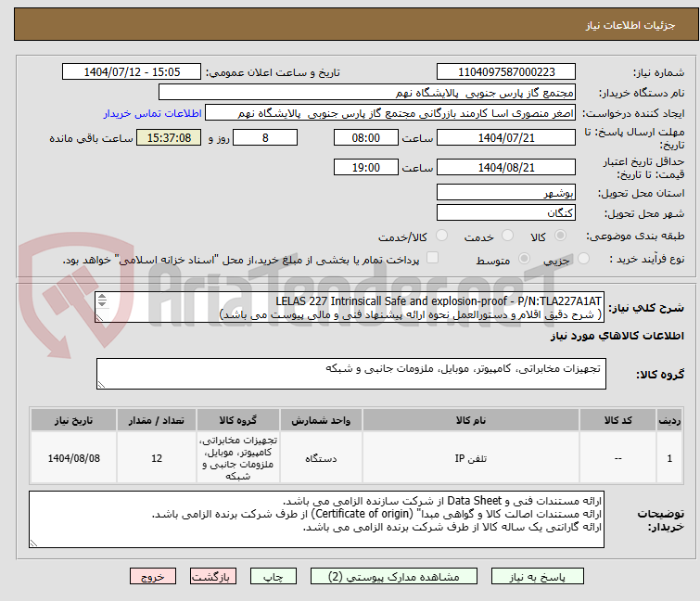
Task: Click the province field بوشهر
Action: coord(506,192)
